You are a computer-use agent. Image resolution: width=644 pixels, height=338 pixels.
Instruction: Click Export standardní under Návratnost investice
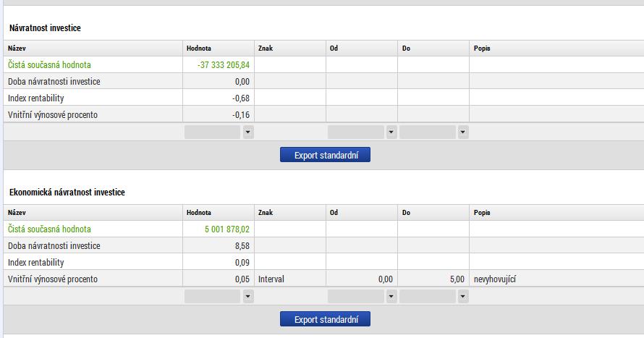tap(325, 155)
